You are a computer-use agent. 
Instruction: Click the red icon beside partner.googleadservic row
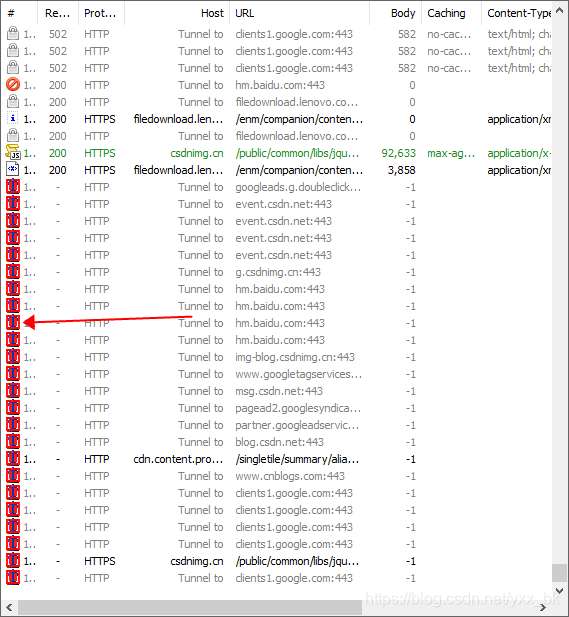point(13,425)
